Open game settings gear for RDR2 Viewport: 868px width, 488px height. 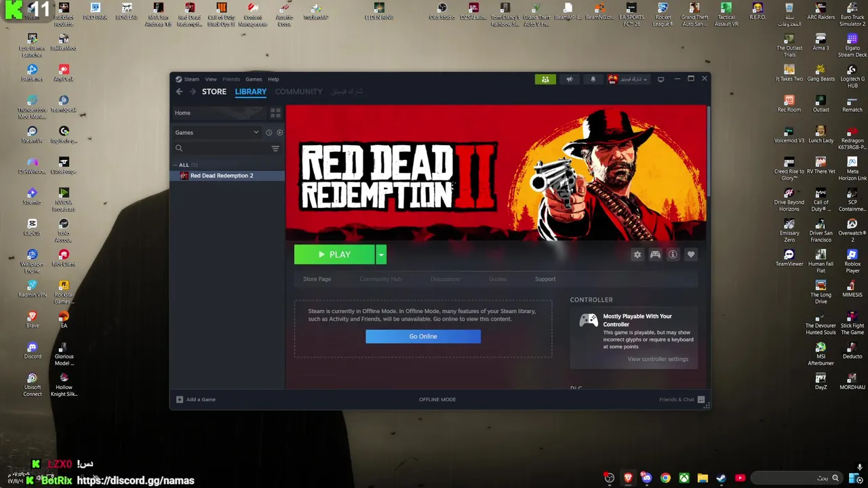[637, 255]
